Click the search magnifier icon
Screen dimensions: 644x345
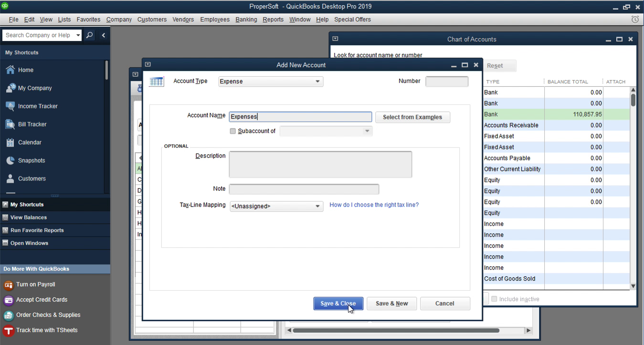tap(89, 35)
